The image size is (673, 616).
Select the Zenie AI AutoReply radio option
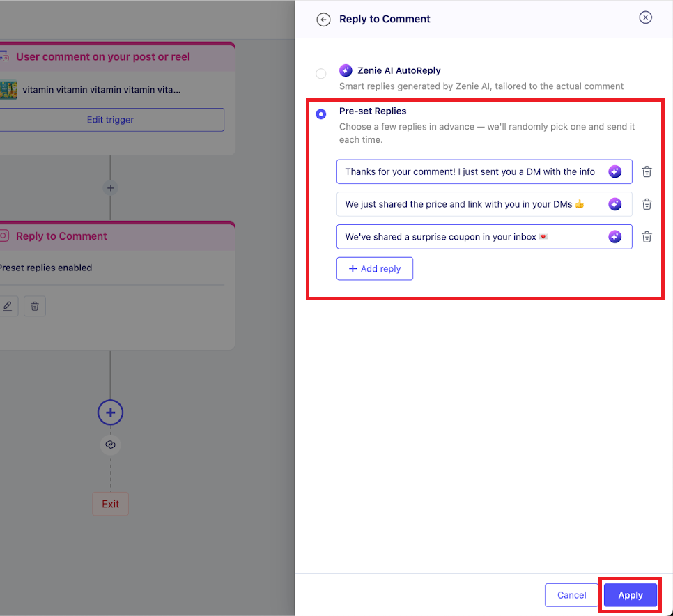click(320, 73)
